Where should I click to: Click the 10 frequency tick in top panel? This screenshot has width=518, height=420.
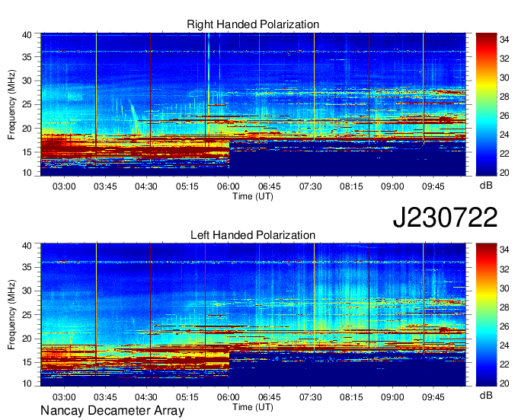coord(27,173)
